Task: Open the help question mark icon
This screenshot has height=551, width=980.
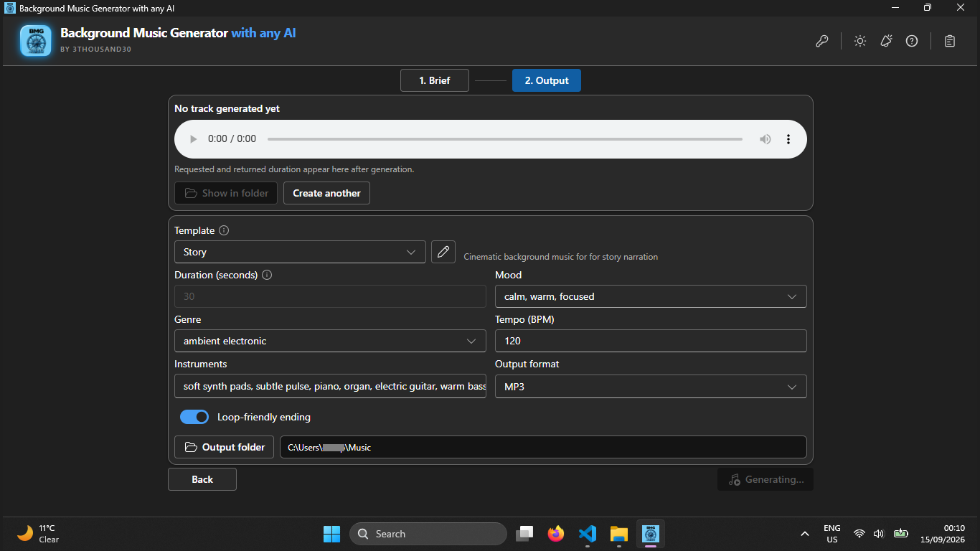Action: tap(912, 41)
